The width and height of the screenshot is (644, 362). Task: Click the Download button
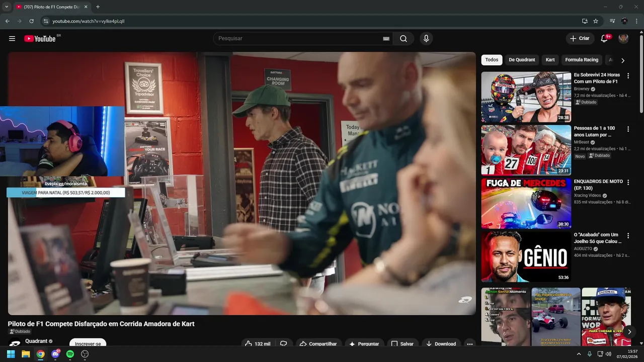(441, 344)
